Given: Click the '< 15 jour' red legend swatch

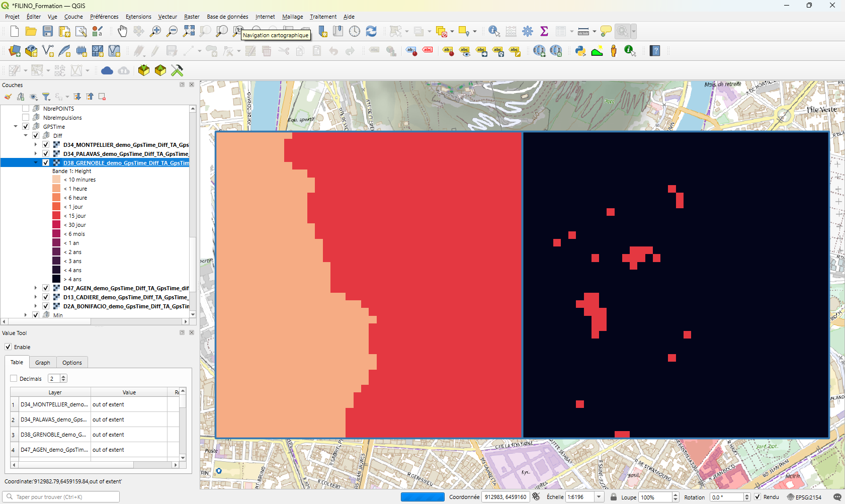Looking at the screenshot, I should (56, 216).
